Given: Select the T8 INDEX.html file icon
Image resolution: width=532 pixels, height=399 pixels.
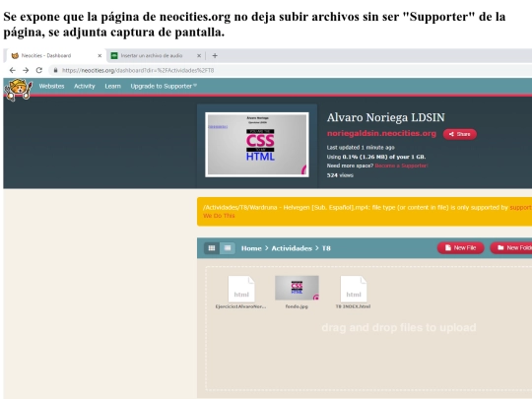Looking at the screenshot, I should (x=354, y=289).
